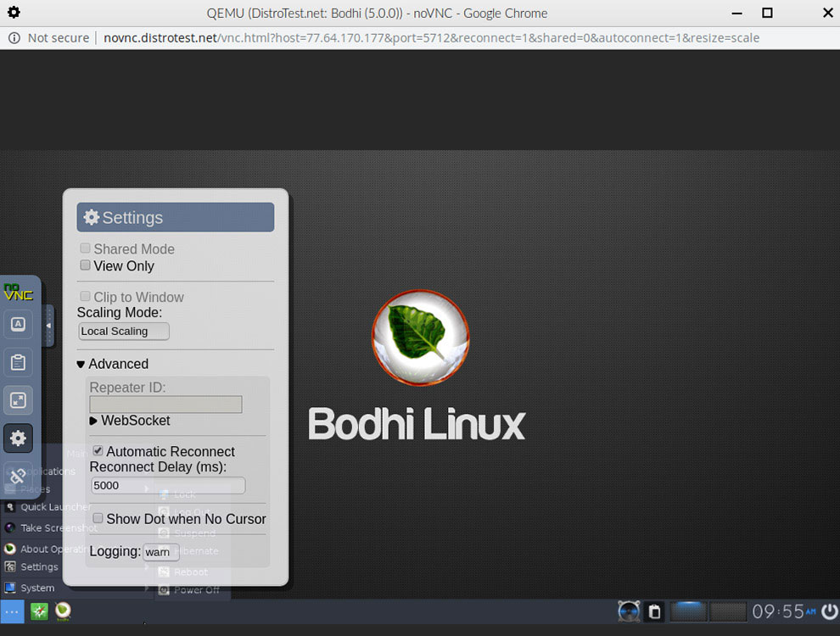Collapse the Advanced section
Screen dimensions: 840x636
(113, 364)
